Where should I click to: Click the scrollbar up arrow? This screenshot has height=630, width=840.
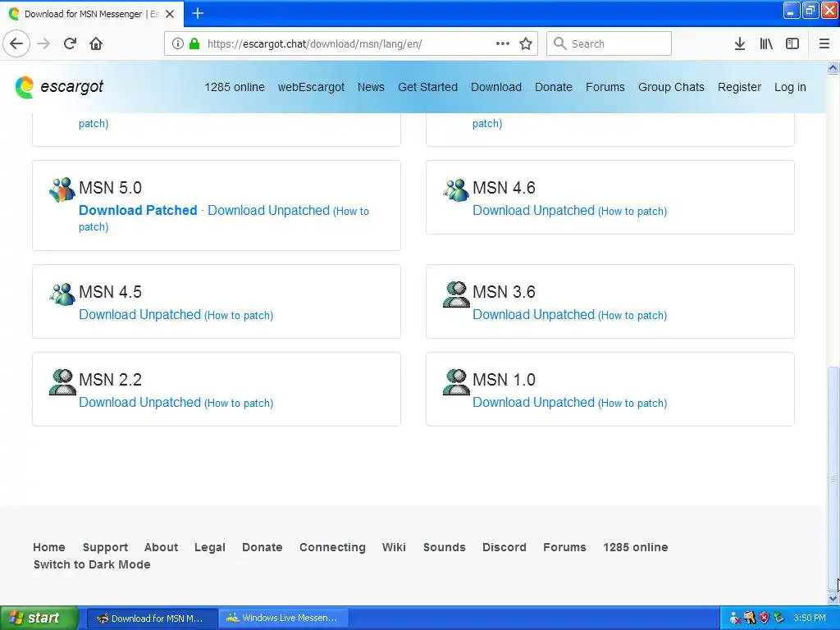(x=833, y=67)
